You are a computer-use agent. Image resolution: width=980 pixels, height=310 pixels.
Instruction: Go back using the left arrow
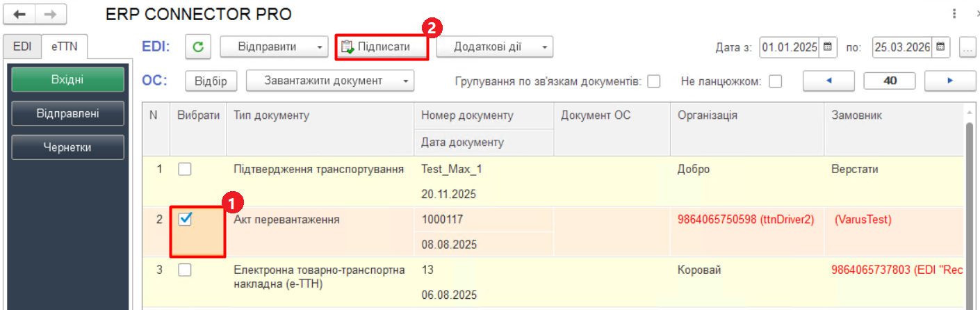[20, 14]
